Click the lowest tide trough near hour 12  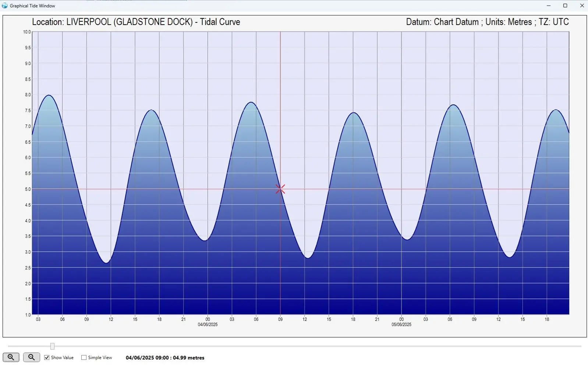[x=106, y=263]
